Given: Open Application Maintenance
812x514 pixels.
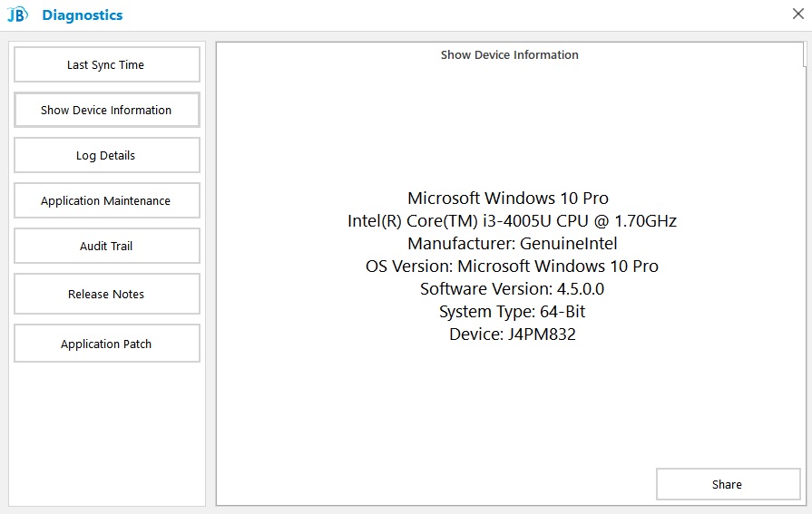Looking at the screenshot, I should 107,200.
